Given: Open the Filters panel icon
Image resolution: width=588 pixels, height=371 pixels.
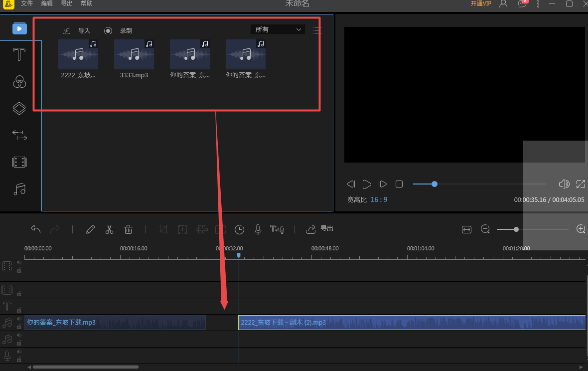Looking at the screenshot, I should (x=19, y=81).
